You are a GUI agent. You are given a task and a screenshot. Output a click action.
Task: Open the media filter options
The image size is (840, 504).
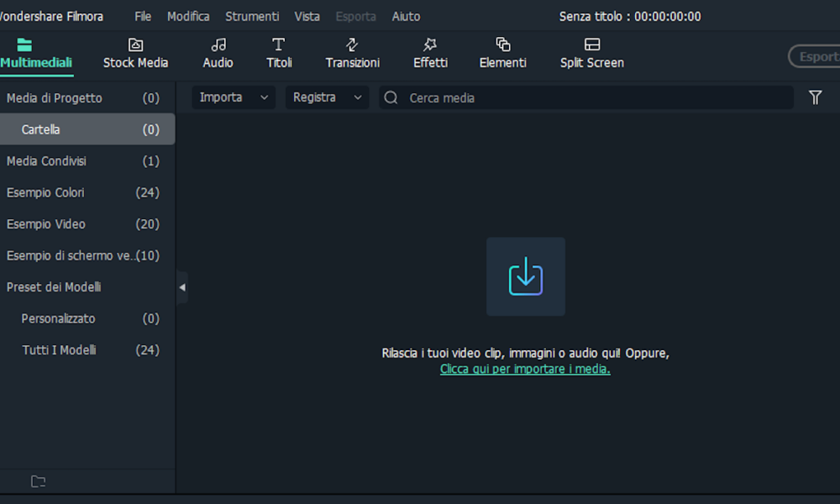click(x=815, y=97)
